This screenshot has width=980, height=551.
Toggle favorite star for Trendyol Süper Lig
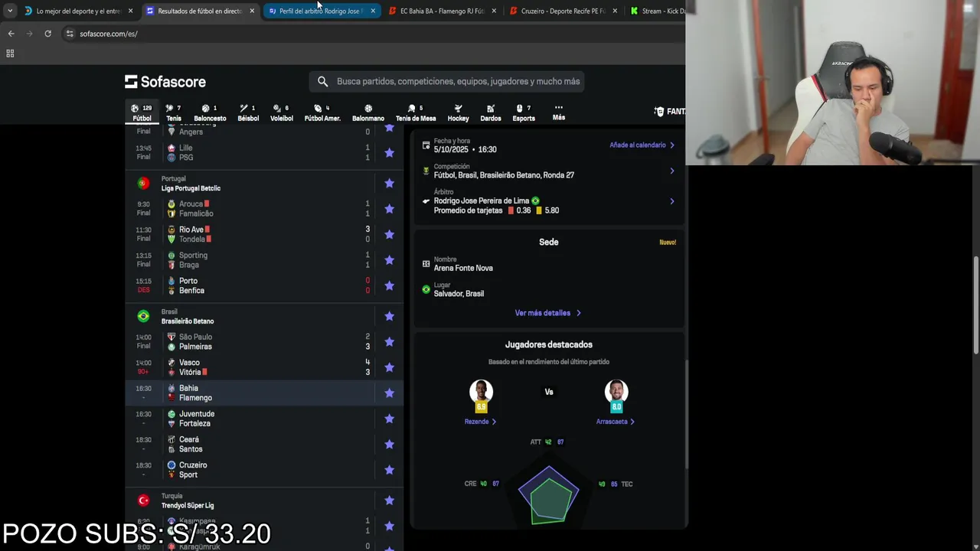click(x=389, y=500)
